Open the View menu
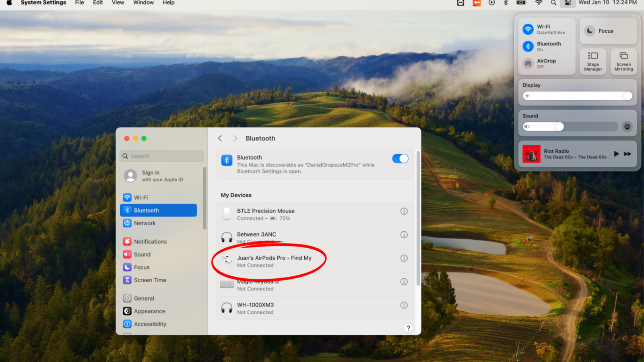 118,3
